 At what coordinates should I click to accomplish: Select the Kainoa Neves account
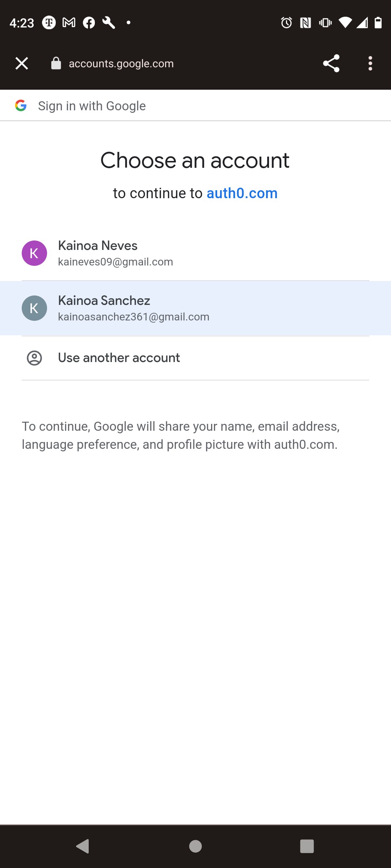tap(195, 253)
